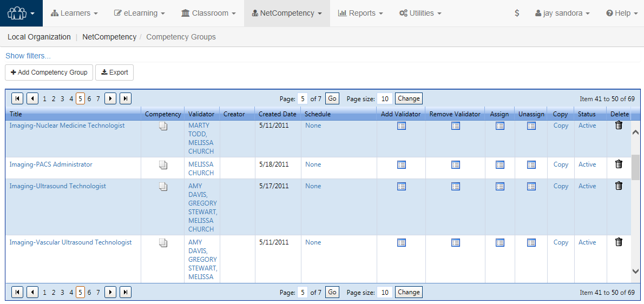Click Add Validator icon for Imaging-Nuclear Medicine Technologist
Screen dimensions: 644x304
click(402, 125)
